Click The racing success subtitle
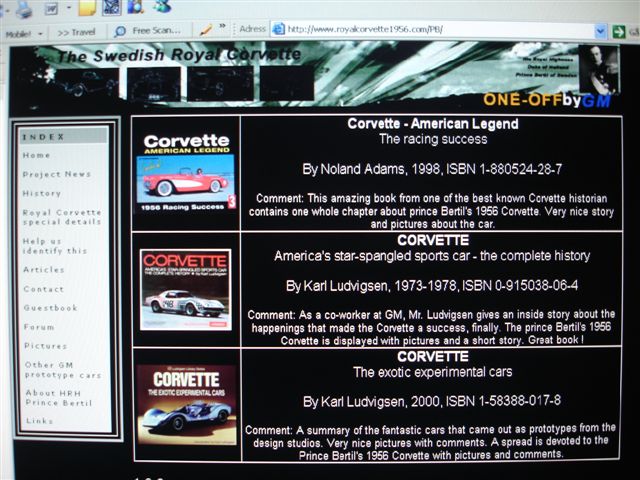This screenshot has height=480, width=640. tap(433, 139)
